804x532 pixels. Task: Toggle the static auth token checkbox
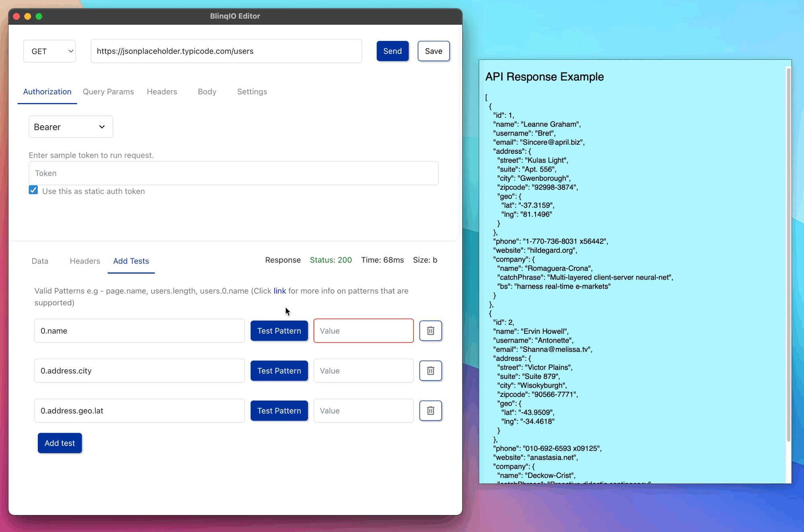pos(33,190)
